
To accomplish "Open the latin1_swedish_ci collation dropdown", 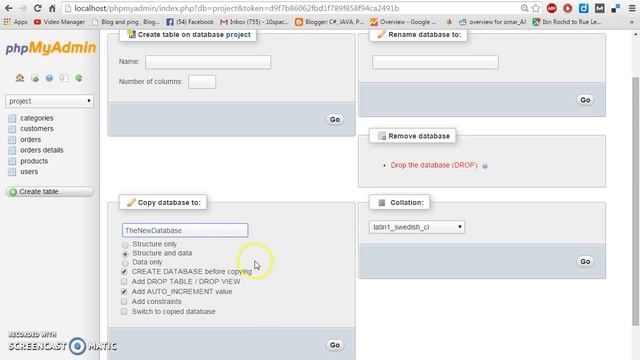I will tap(417, 227).
